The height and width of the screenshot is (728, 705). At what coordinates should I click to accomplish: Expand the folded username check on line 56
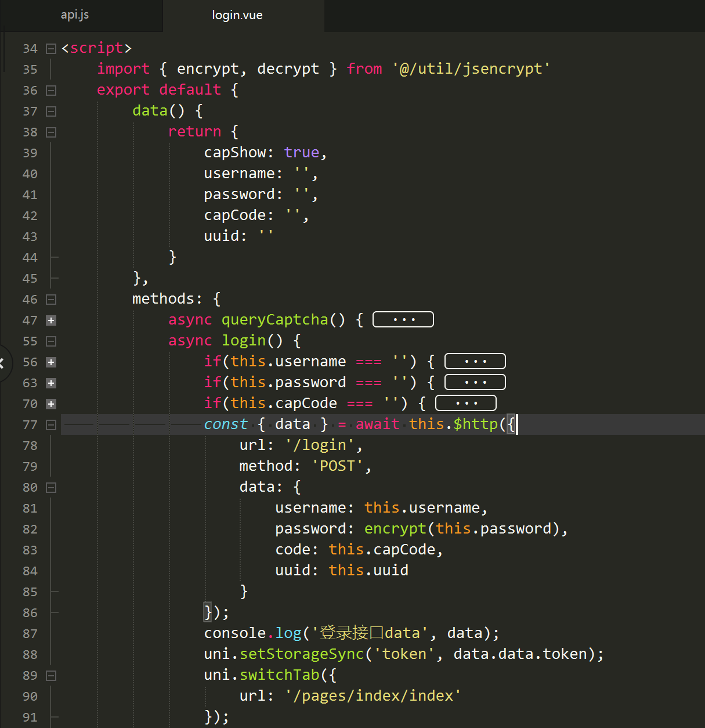click(x=51, y=362)
